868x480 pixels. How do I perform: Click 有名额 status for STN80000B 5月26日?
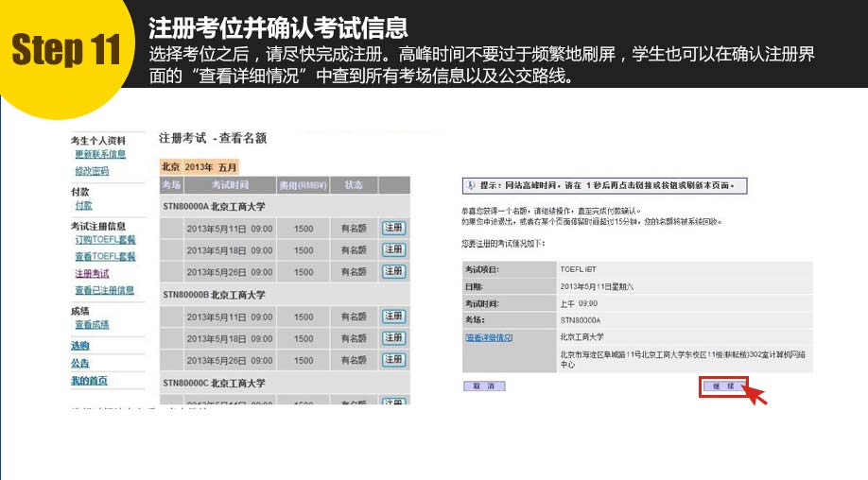354,360
